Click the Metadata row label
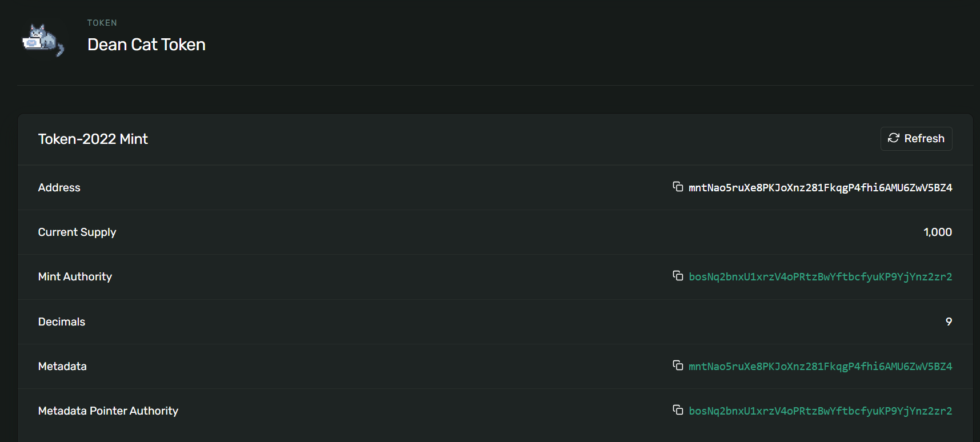 tap(62, 367)
